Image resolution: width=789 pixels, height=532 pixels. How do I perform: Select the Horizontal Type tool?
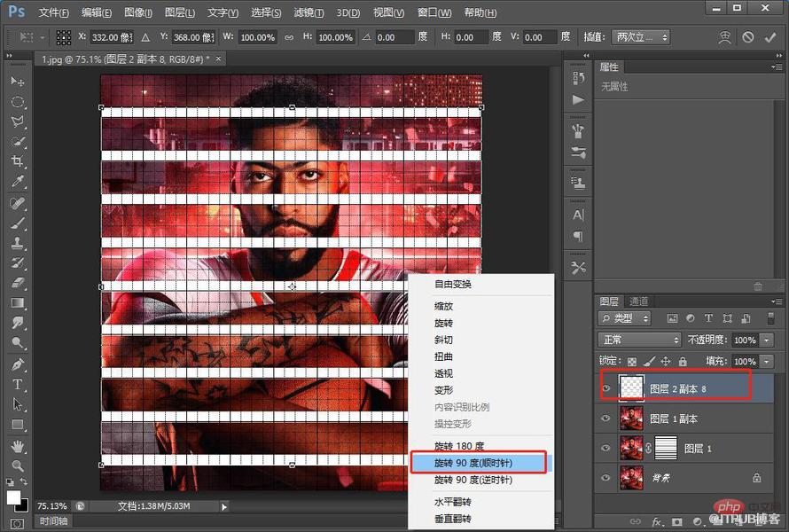tap(18, 385)
